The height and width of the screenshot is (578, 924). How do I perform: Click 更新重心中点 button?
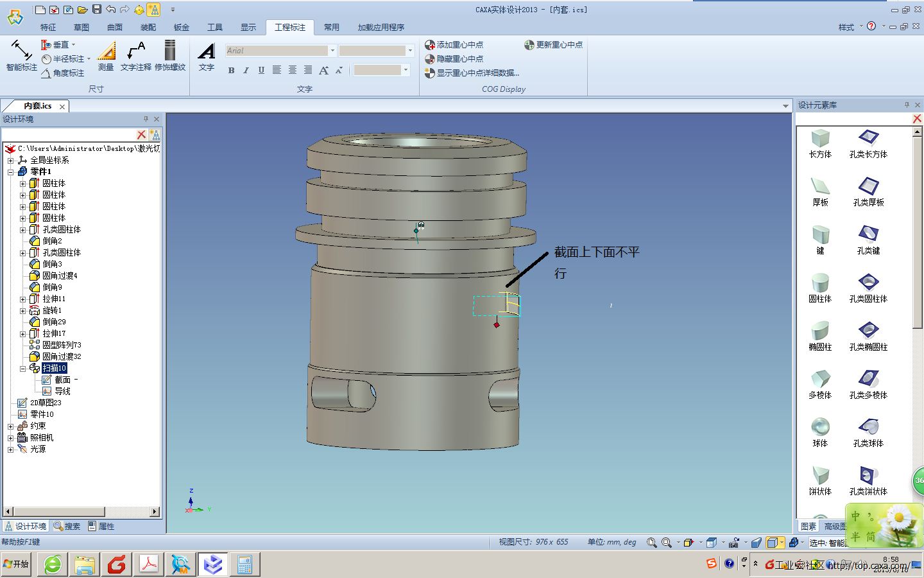tap(553, 45)
